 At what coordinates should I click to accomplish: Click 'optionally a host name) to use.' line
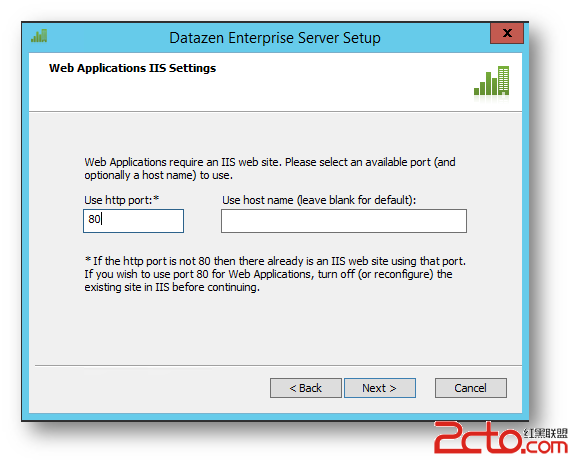click(158, 175)
